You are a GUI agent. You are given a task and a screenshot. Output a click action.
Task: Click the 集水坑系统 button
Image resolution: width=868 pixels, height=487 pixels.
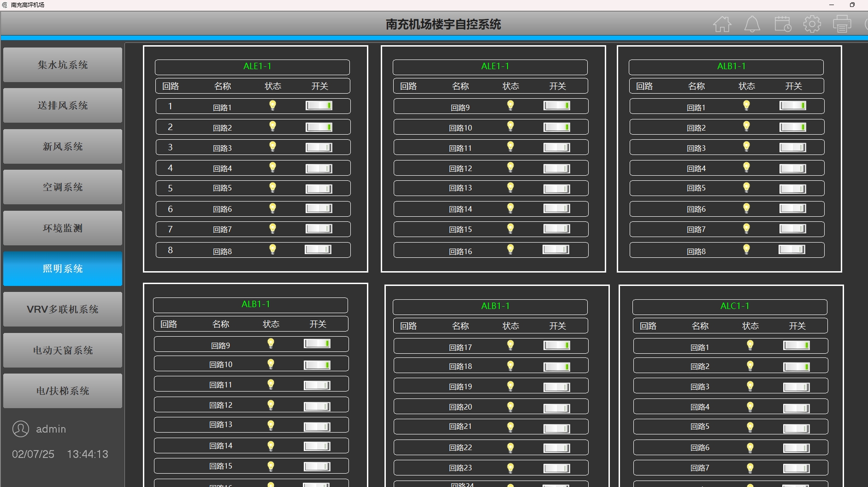pyautogui.click(x=63, y=65)
